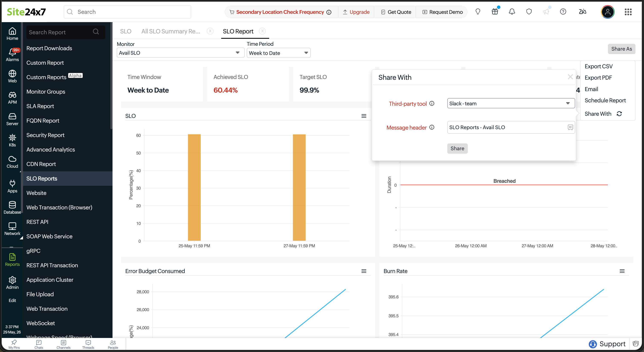Open the Admin gear icon
The width and height of the screenshot is (644, 352).
(x=12, y=283)
